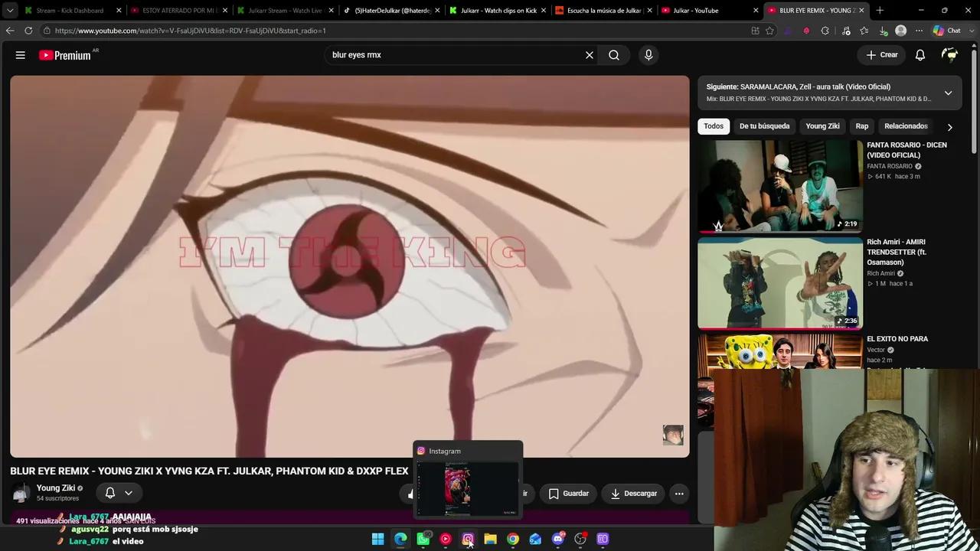The height and width of the screenshot is (551, 980).
Task: Switch to Stream - Kick Dashboard tab
Action: [x=73, y=11]
